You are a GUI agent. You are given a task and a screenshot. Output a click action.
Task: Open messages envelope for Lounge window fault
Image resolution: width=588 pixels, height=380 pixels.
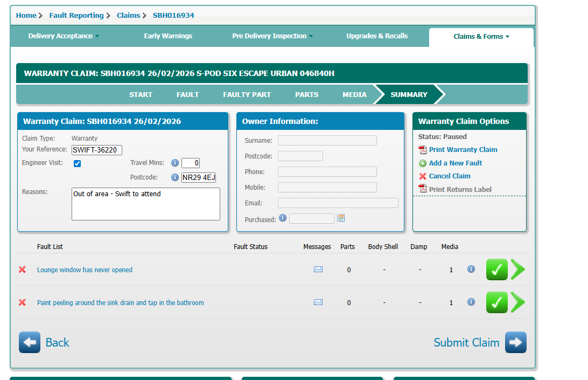coord(318,270)
